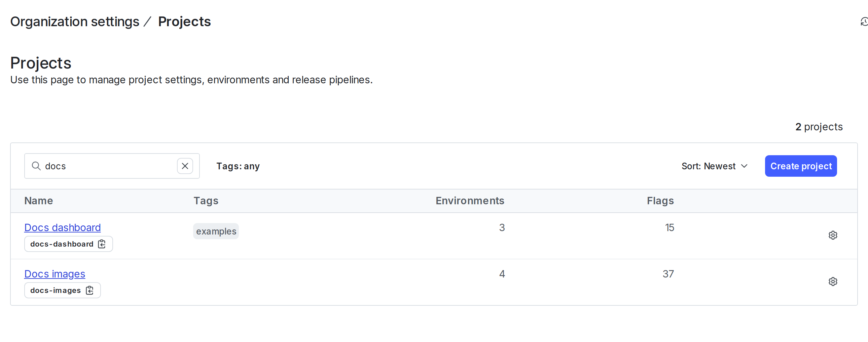Open the Docs dashboard project
This screenshot has width=868, height=342.
point(62,227)
